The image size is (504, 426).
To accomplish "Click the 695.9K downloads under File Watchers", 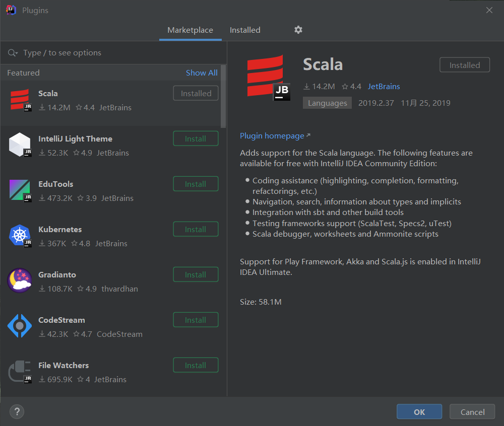I will point(55,380).
